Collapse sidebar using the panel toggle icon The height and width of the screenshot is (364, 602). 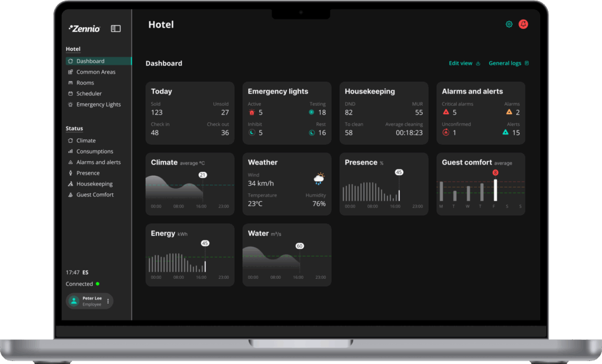tap(116, 28)
